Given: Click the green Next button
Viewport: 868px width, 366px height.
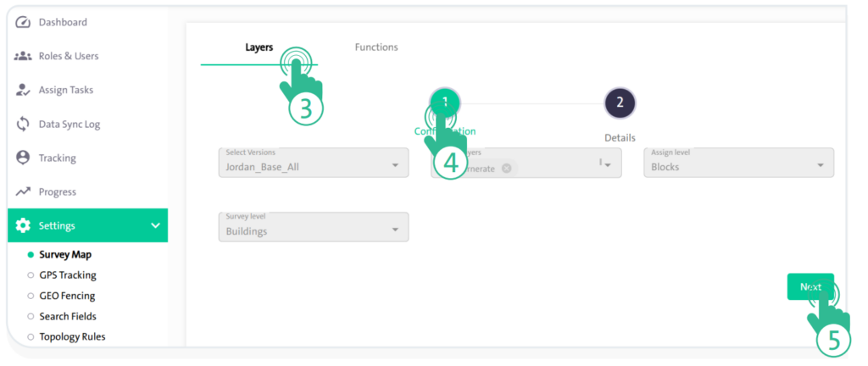Looking at the screenshot, I should point(810,287).
